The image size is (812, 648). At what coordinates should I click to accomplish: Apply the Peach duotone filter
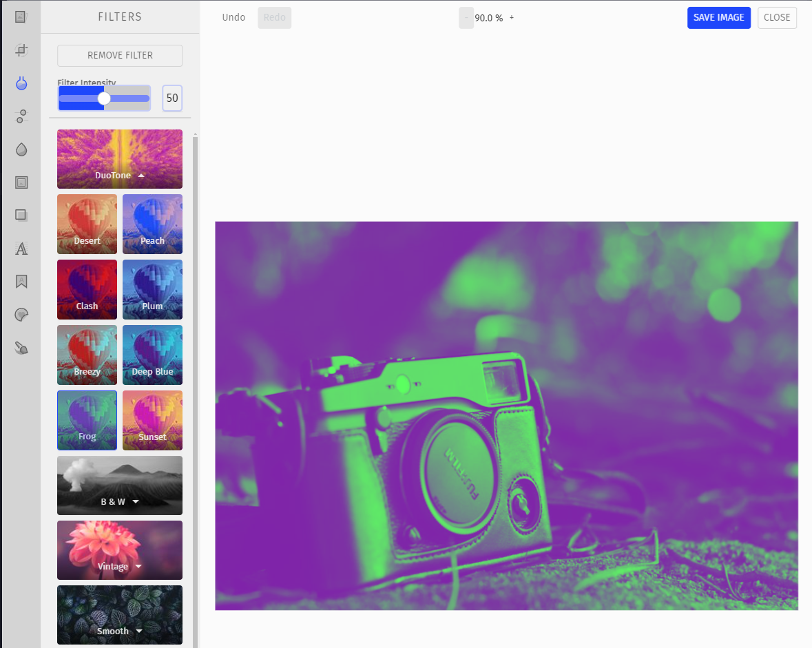click(x=152, y=224)
